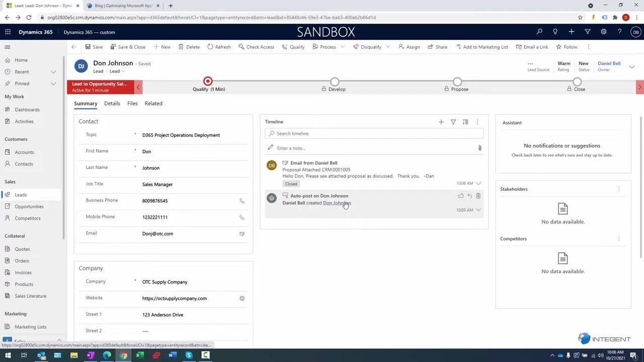This screenshot has width=644, height=362.
Task: Open Advanced Find funnel icon in header
Action: (x=588, y=32)
